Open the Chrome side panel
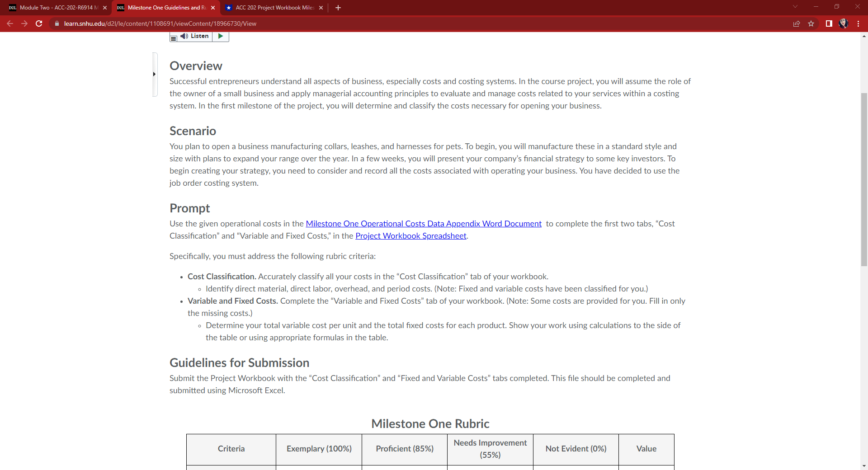 pos(829,23)
